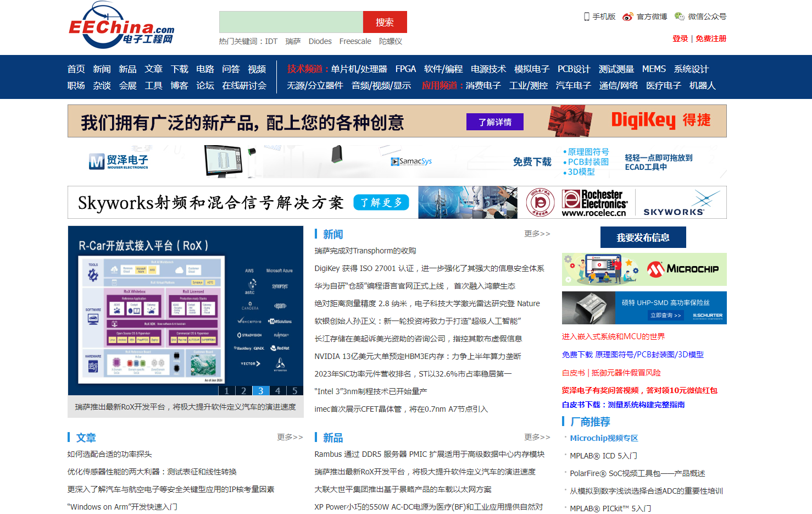
Task: Open the 在线研讨会 menu item
Action: point(244,85)
